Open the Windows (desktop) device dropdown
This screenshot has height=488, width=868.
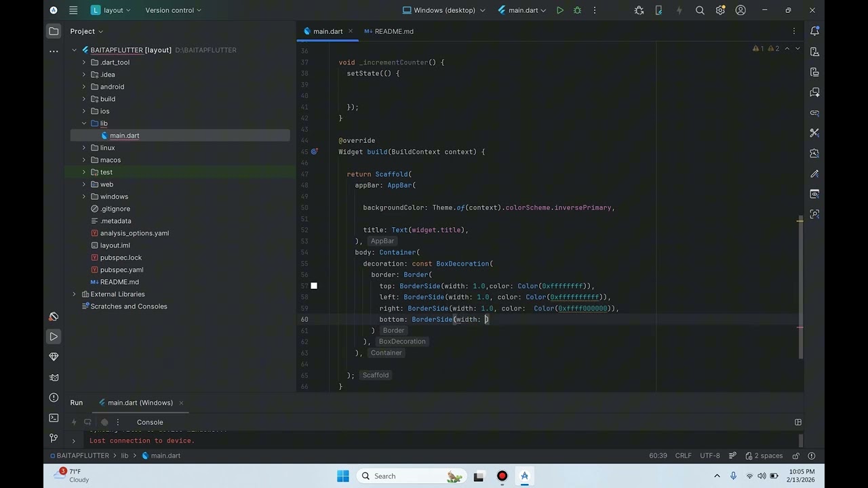pyautogui.click(x=444, y=10)
